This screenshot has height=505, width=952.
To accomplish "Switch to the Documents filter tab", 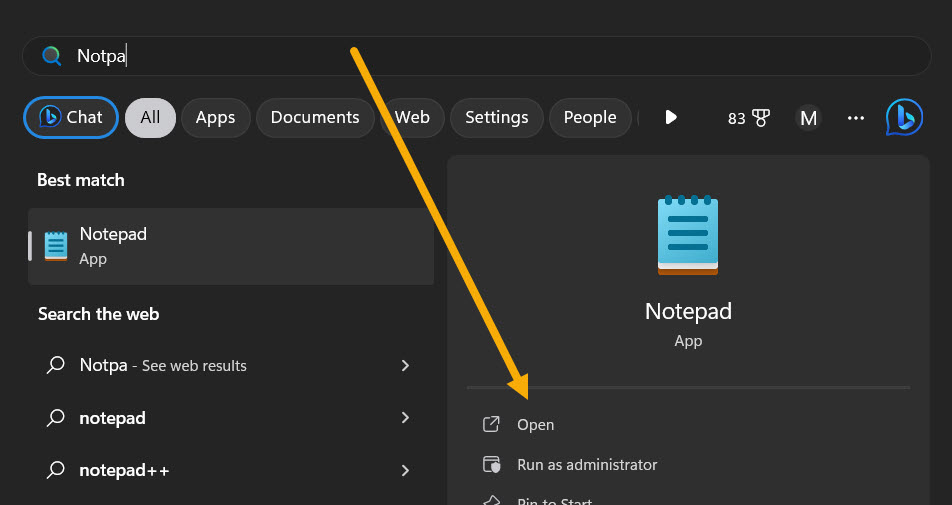I will tap(315, 117).
